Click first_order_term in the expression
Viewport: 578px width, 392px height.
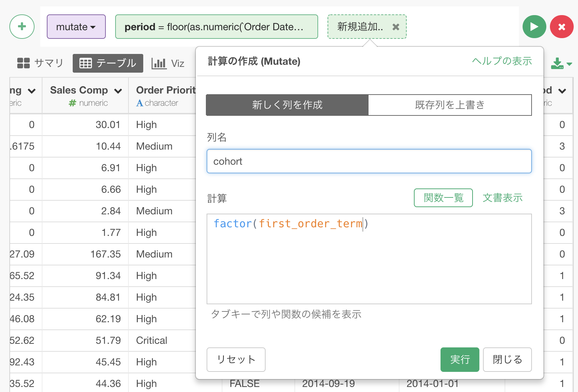[x=311, y=224]
